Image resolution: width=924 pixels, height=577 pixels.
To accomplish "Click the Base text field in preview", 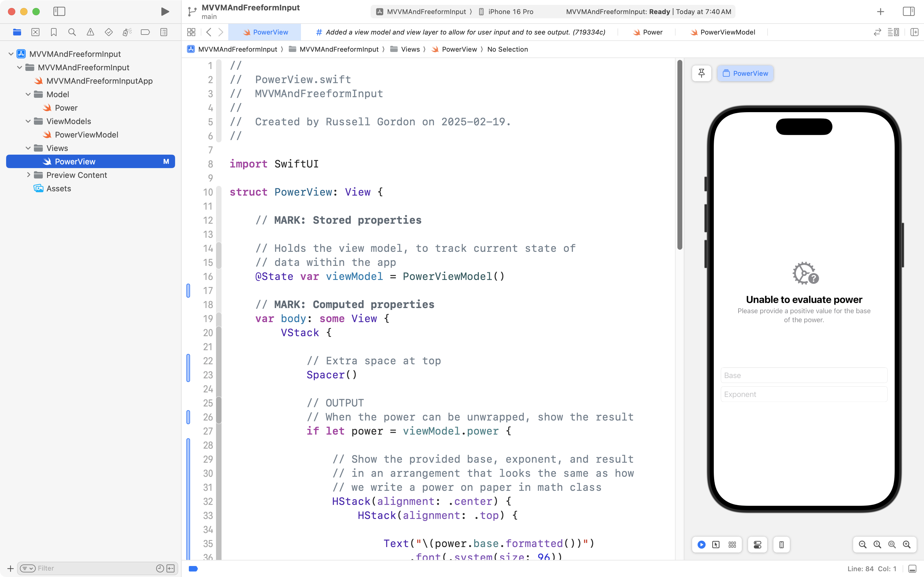I will (803, 375).
